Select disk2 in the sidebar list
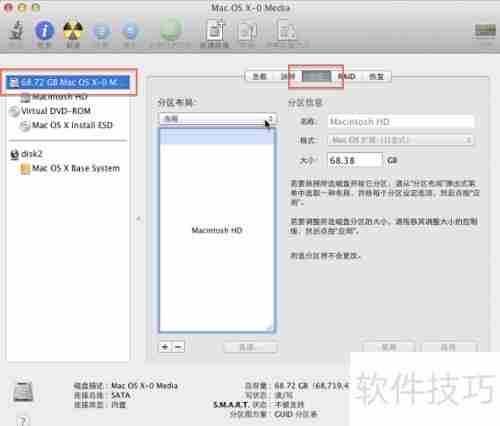 click(32, 154)
